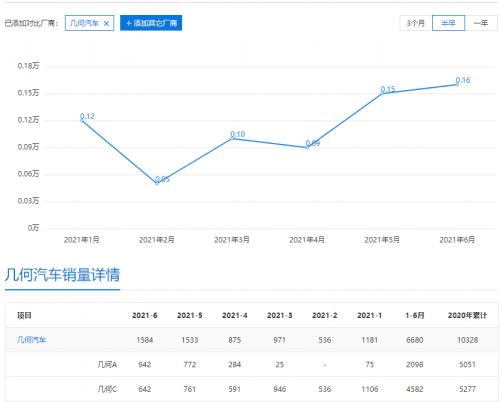Click the 2020年累计 column header
The width and height of the screenshot is (500, 402).
467,315
